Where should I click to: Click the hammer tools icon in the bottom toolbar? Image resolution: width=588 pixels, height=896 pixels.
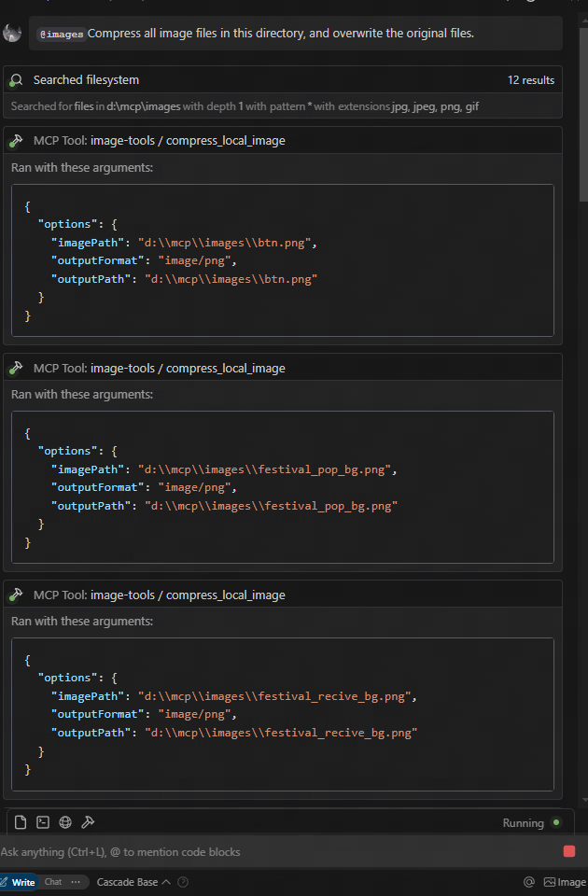click(x=88, y=822)
